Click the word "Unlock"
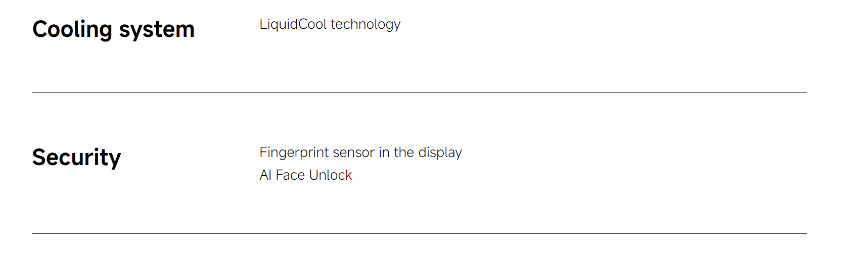Viewport: 868px width, 263px height. click(330, 175)
